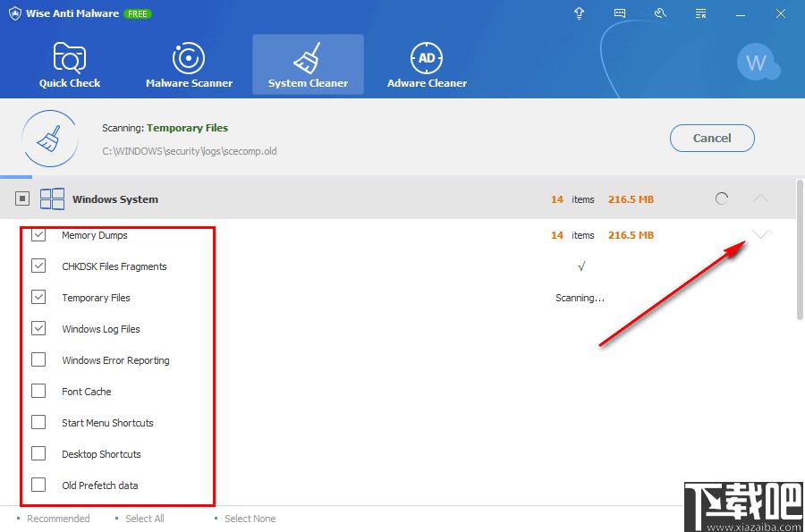Image resolution: width=805 pixels, height=532 pixels.
Task: Click the Windows Error Reporting label
Action: click(115, 360)
